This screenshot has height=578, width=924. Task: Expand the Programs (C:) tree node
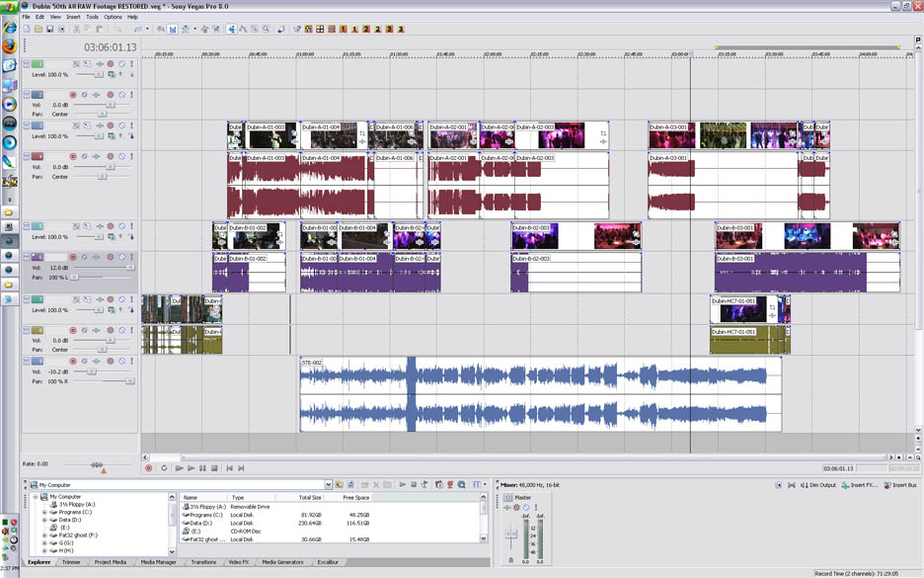44,512
